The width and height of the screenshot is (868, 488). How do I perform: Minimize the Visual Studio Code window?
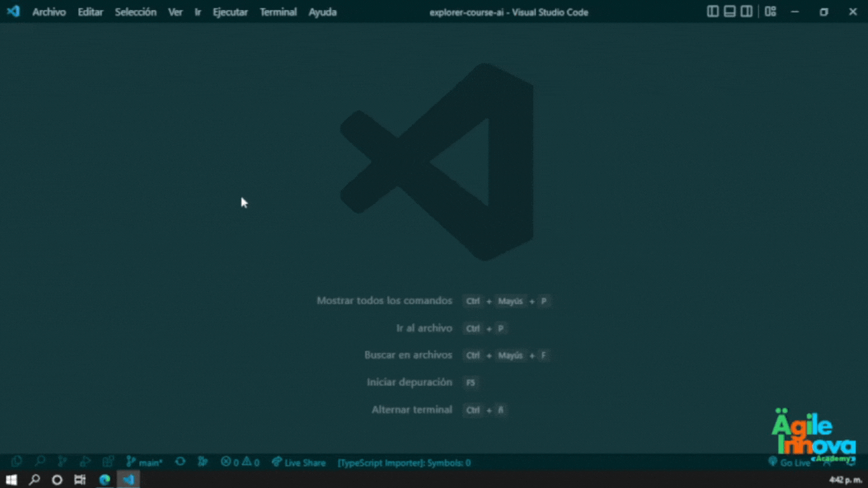pyautogui.click(x=794, y=11)
